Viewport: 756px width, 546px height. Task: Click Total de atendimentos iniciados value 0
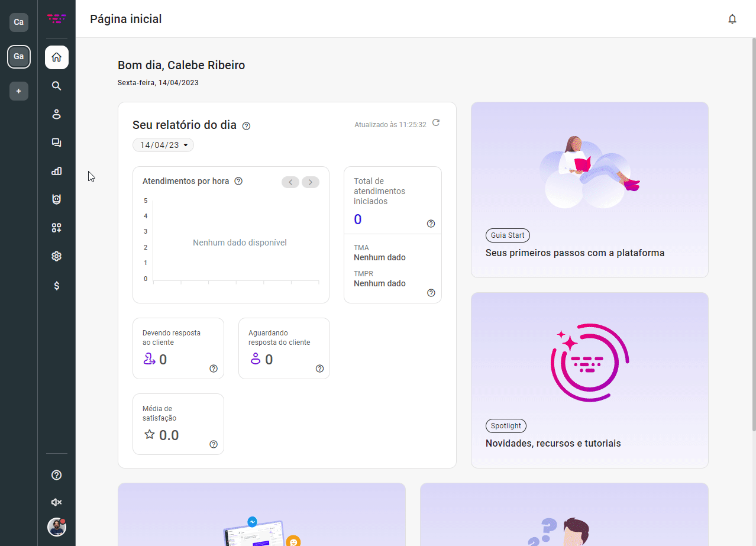point(358,219)
